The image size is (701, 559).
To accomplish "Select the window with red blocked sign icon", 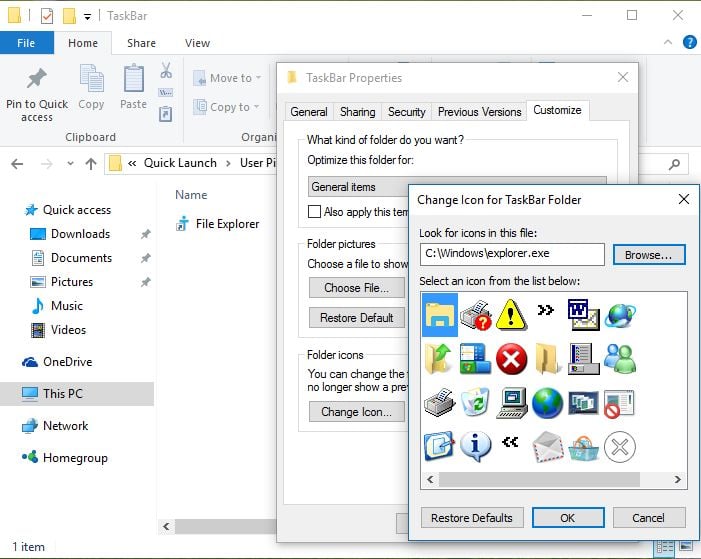I will 619,404.
